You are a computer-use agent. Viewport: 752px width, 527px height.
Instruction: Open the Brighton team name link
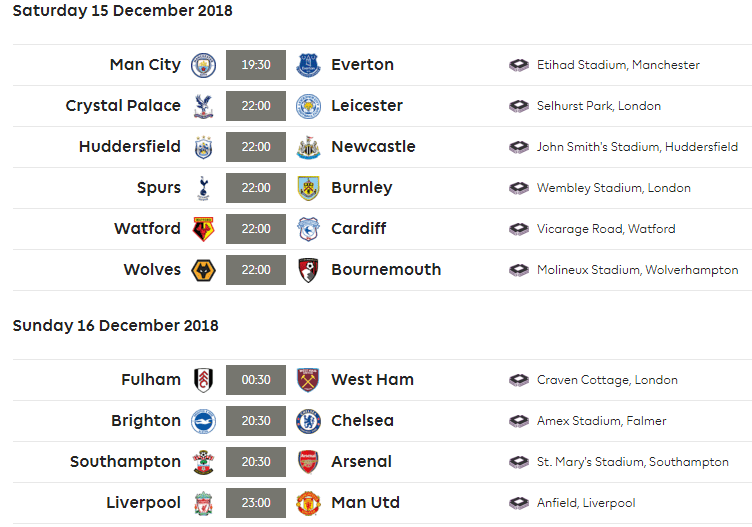(x=146, y=421)
